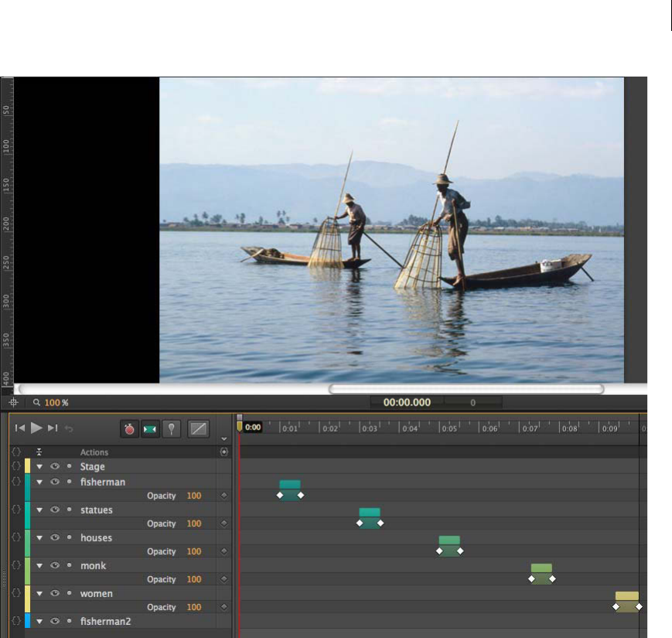Collapse the houses layer properties
672x638 pixels.
39,537
